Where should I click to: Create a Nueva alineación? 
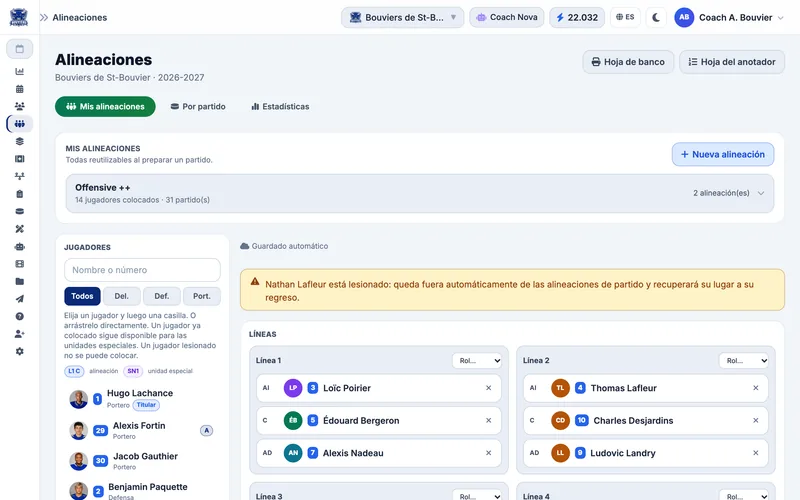(x=722, y=154)
